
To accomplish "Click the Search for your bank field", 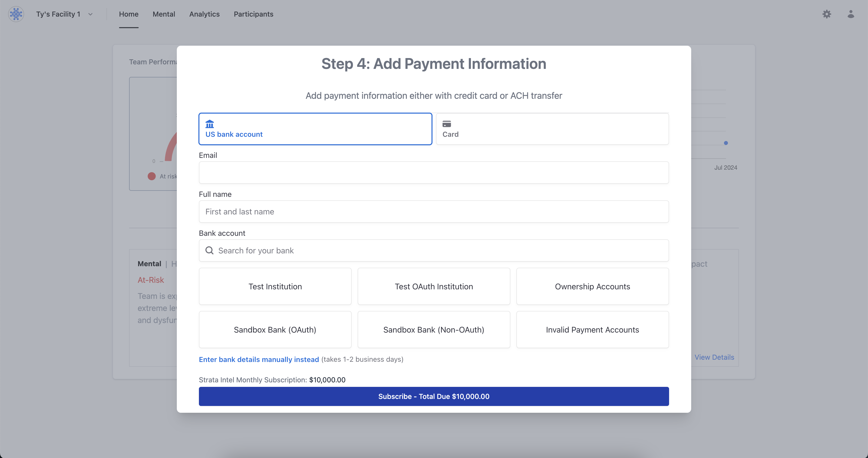I will [438, 250].
